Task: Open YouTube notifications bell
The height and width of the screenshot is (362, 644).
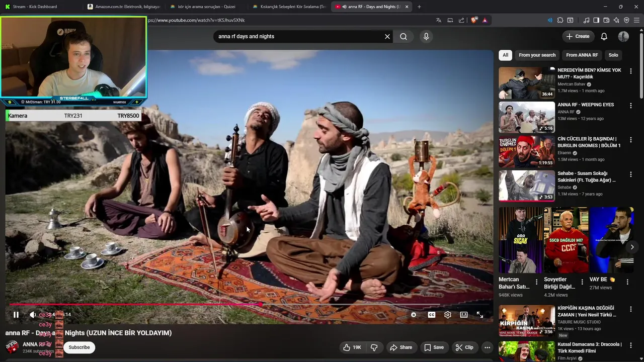Action: tap(604, 36)
